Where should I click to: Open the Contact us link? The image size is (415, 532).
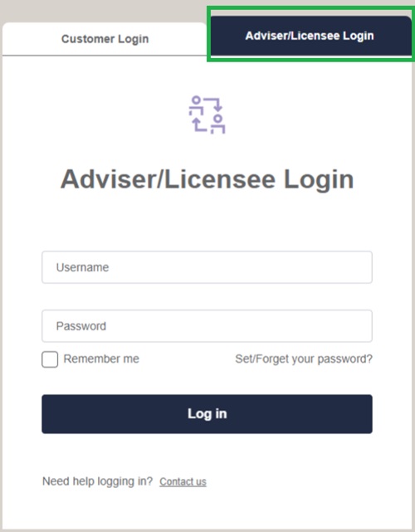183,481
